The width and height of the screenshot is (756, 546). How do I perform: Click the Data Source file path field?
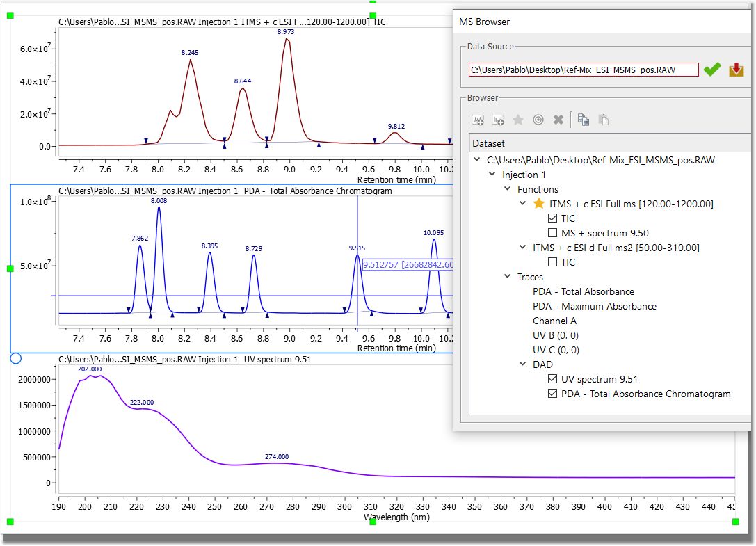584,70
